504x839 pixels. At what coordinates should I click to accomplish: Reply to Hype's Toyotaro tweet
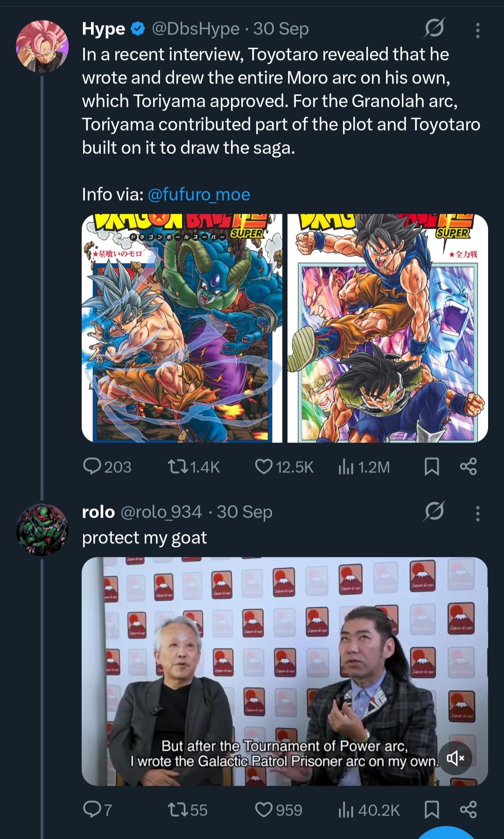click(x=92, y=466)
